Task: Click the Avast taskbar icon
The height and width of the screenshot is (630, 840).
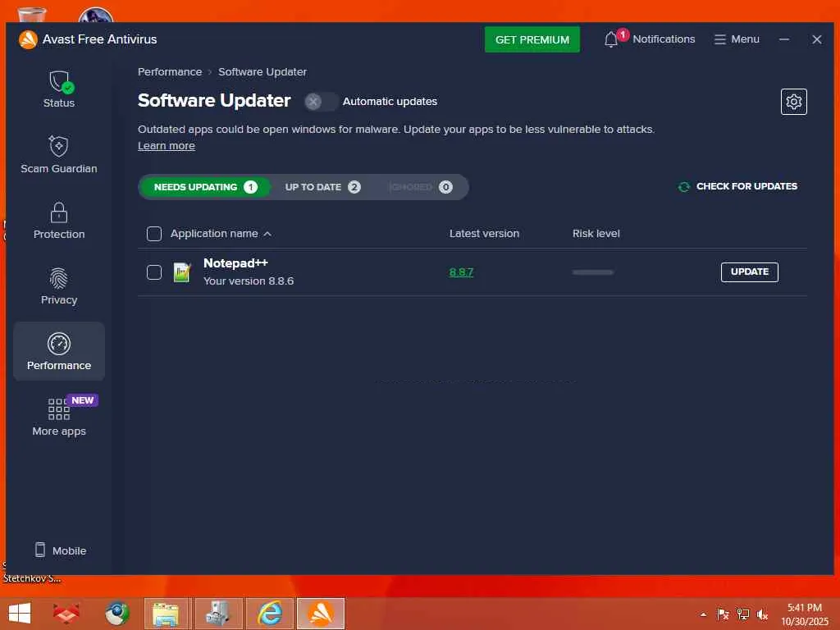Action: (321, 614)
